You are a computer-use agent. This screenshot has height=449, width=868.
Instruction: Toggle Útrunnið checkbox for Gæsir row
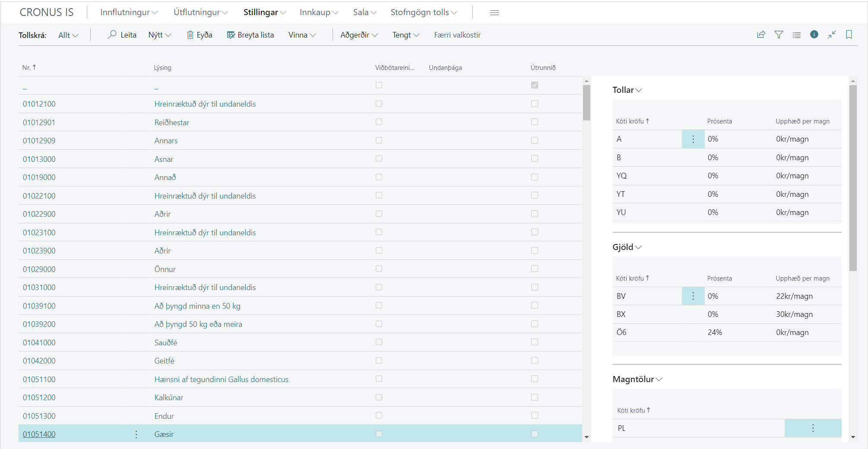click(x=535, y=434)
